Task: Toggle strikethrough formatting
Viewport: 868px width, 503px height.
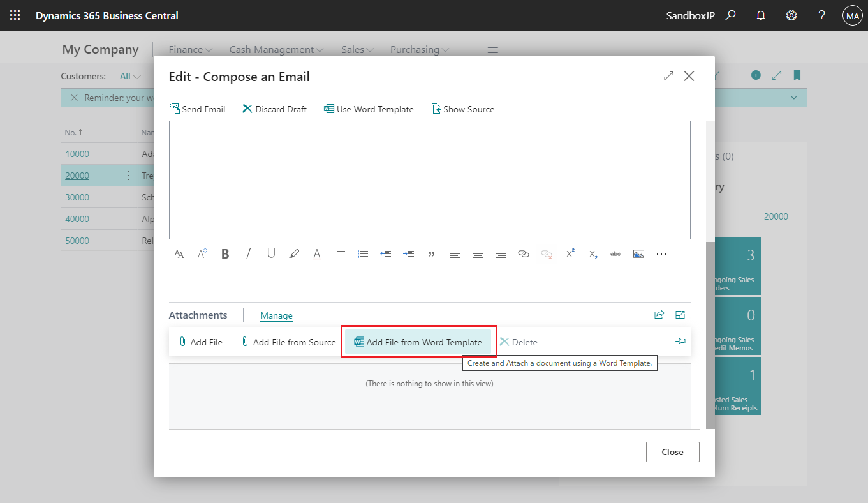Action: pos(615,253)
